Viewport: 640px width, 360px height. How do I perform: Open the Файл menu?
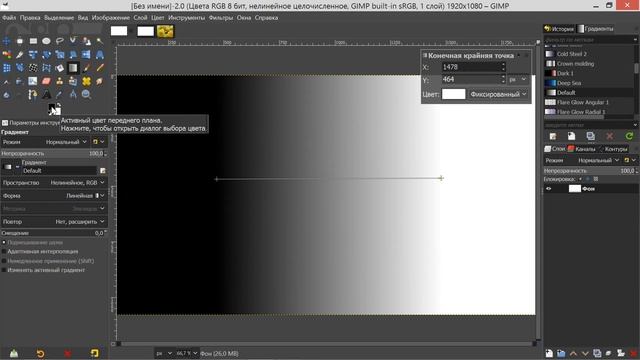pyautogui.click(x=9, y=18)
